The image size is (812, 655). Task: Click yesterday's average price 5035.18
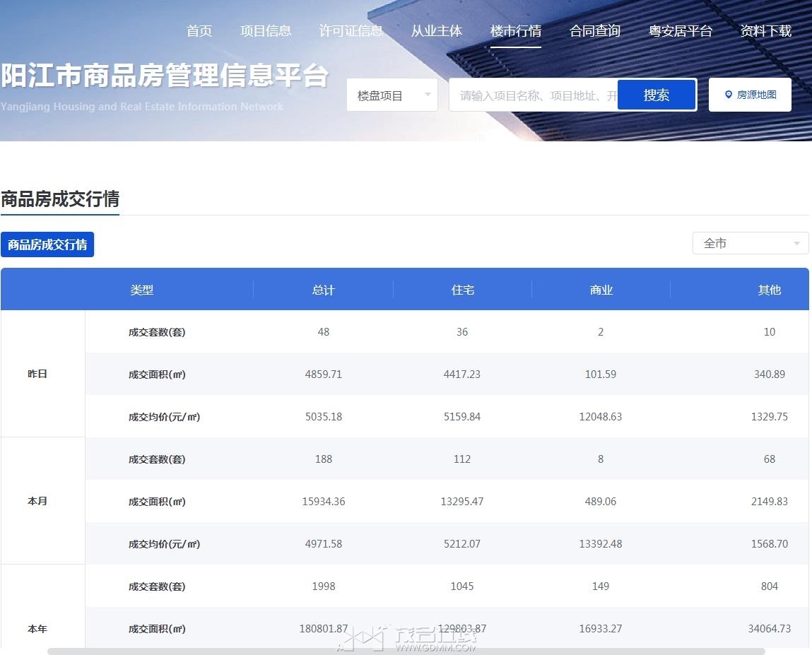[x=324, y=417]
